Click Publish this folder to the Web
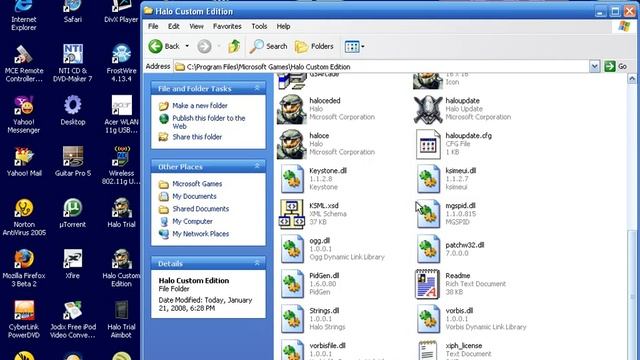The height and width of the screenshot is (360, 640). click(x=209, y=122)
